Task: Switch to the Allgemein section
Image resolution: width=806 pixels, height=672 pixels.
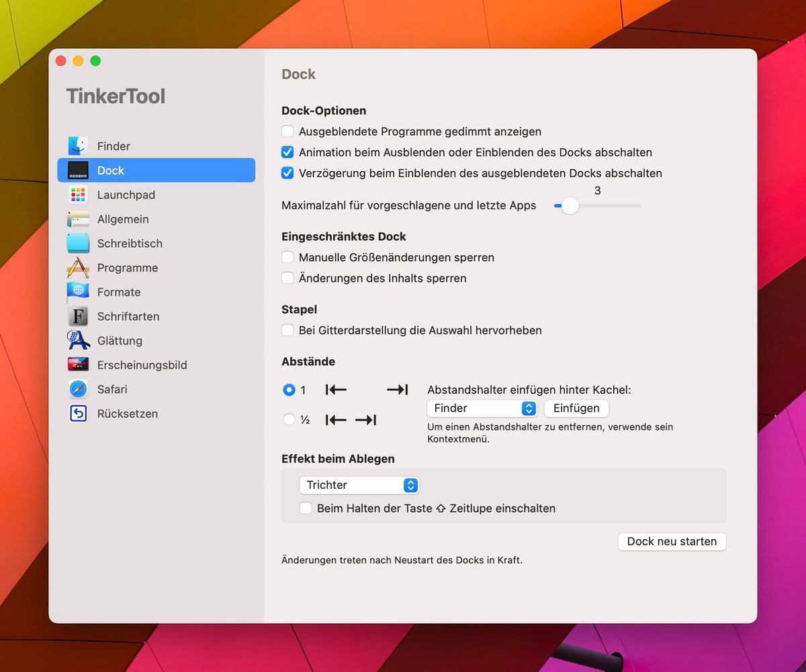Action: tap(122, 219)
